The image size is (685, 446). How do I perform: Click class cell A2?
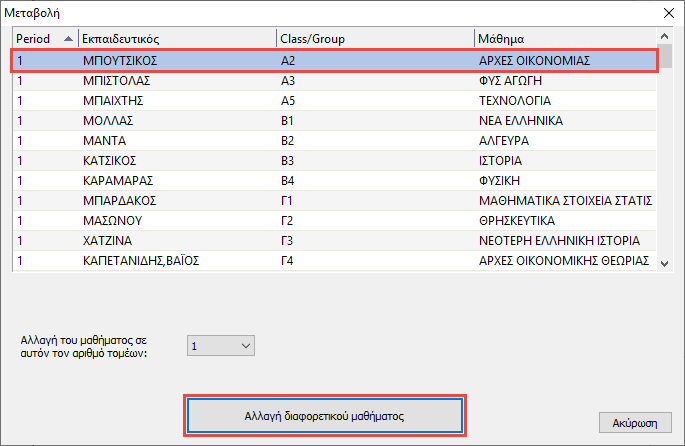[288, 61]
